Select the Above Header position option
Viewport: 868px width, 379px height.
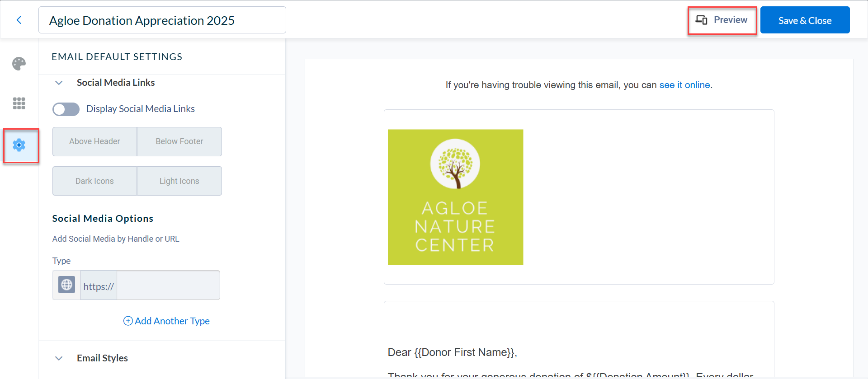(x=94, y=141)
